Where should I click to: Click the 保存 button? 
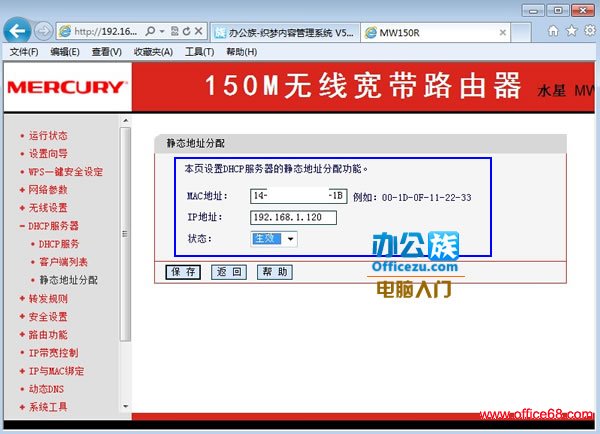[x=183, y=272]
